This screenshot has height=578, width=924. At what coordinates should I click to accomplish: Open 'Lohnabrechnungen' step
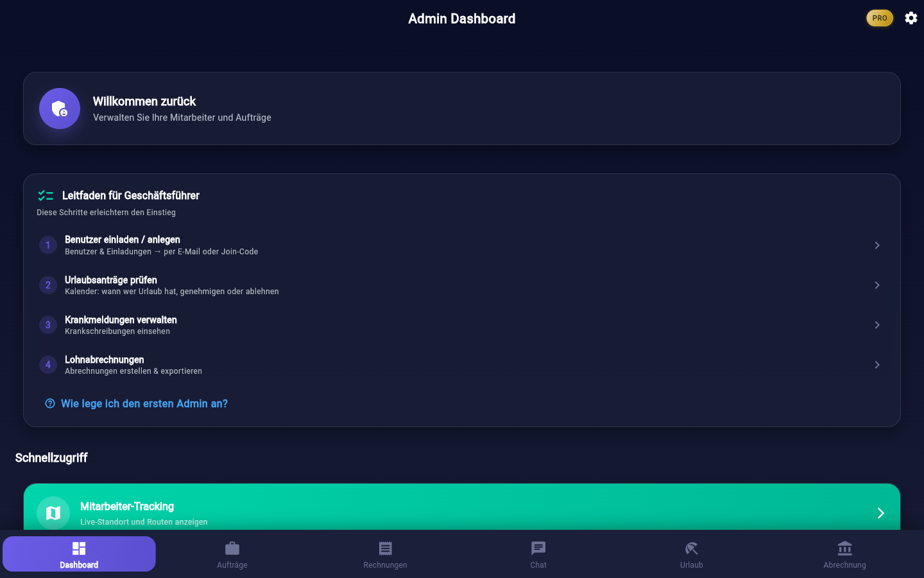(x=462, y=365)
